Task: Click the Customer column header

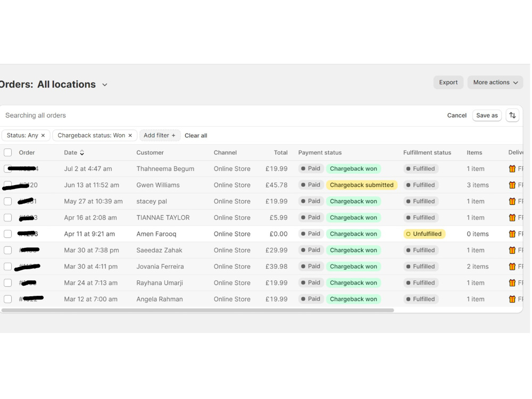Action: [x=150, y=153]
